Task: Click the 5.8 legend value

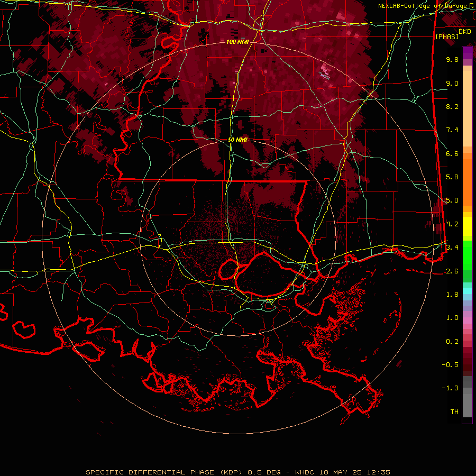Action: 452,177
